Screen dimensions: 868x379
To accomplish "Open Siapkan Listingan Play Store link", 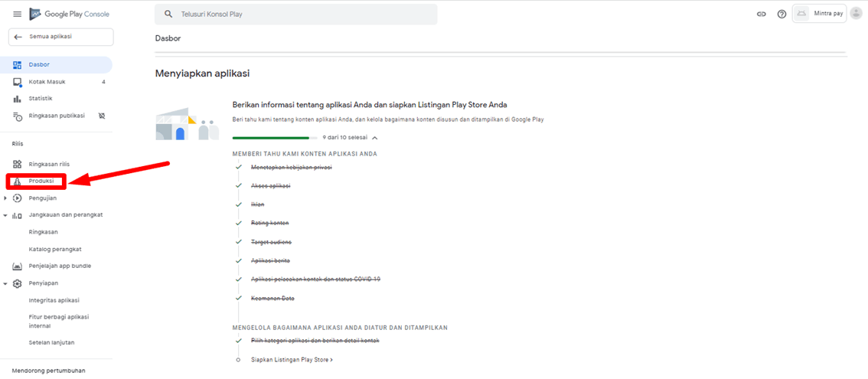I will (291, 359).
